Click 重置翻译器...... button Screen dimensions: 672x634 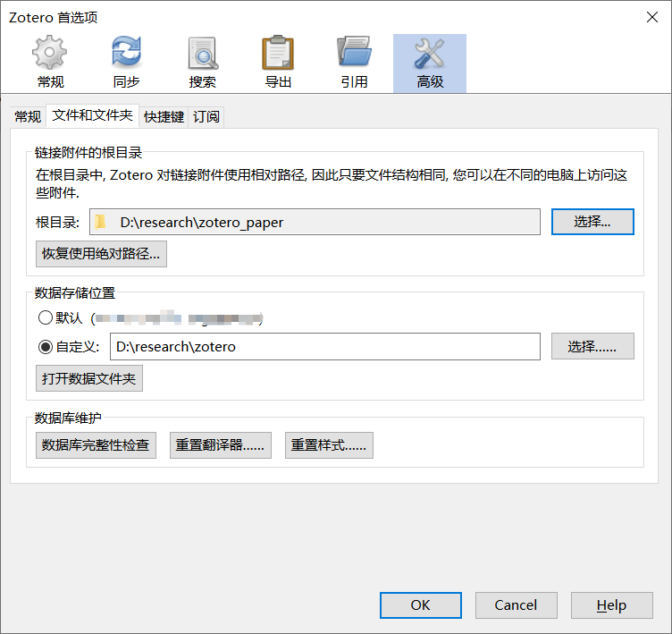tap(221, 445)
